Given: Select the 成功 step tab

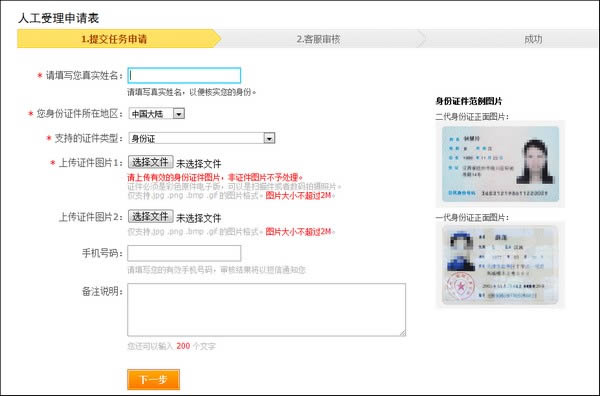Looking at the screenshot, I should 533,39.
